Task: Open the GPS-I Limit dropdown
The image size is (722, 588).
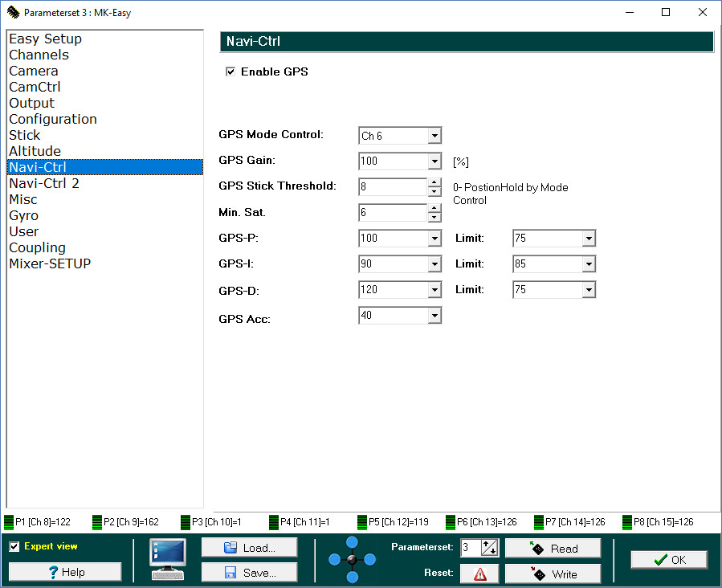Action: [589, 263]
